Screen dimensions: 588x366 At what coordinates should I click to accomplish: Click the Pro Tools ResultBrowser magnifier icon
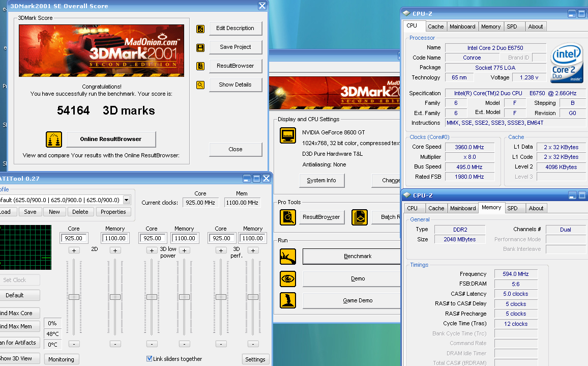[x=288, y=217]
